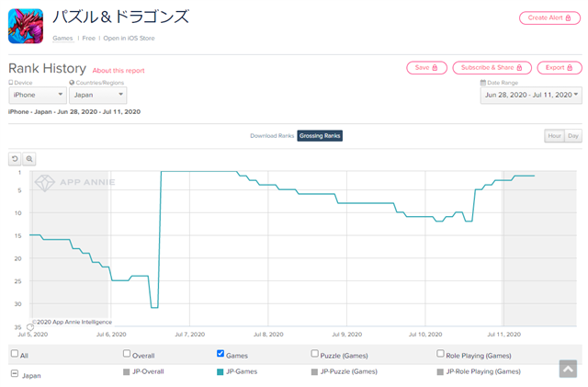Tick the Puzzle (Games) checkbox
This screenshot has height=387, width=588.
[314, 354]
